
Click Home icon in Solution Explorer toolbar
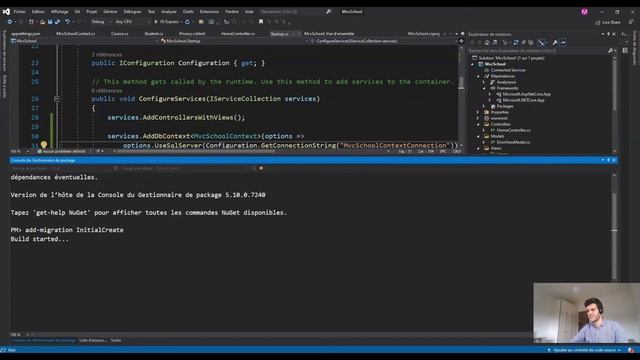click(487, 42)
